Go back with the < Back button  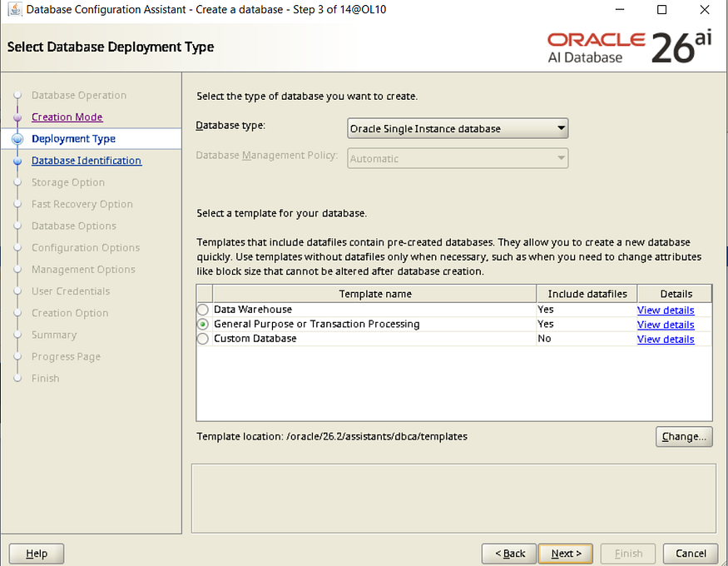coord(509,554)
